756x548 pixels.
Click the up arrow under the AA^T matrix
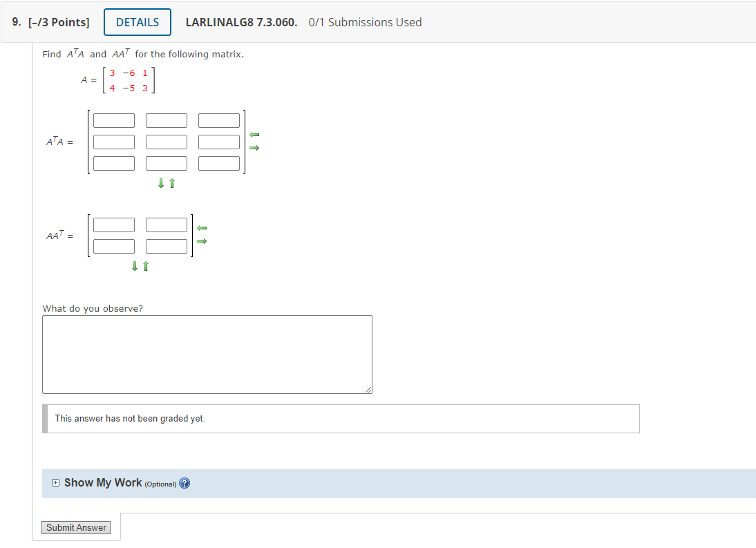pyautogui.click(x=144, y=266)
